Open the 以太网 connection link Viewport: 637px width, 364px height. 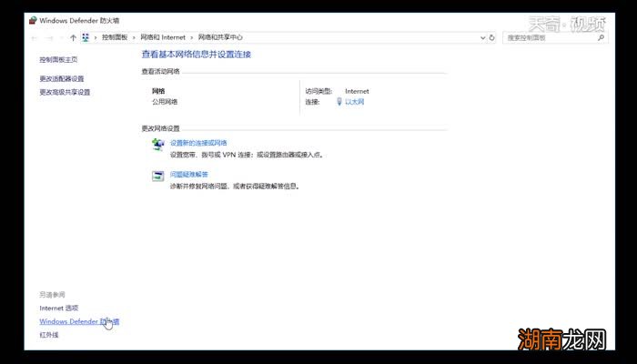(x=355, y=102)
